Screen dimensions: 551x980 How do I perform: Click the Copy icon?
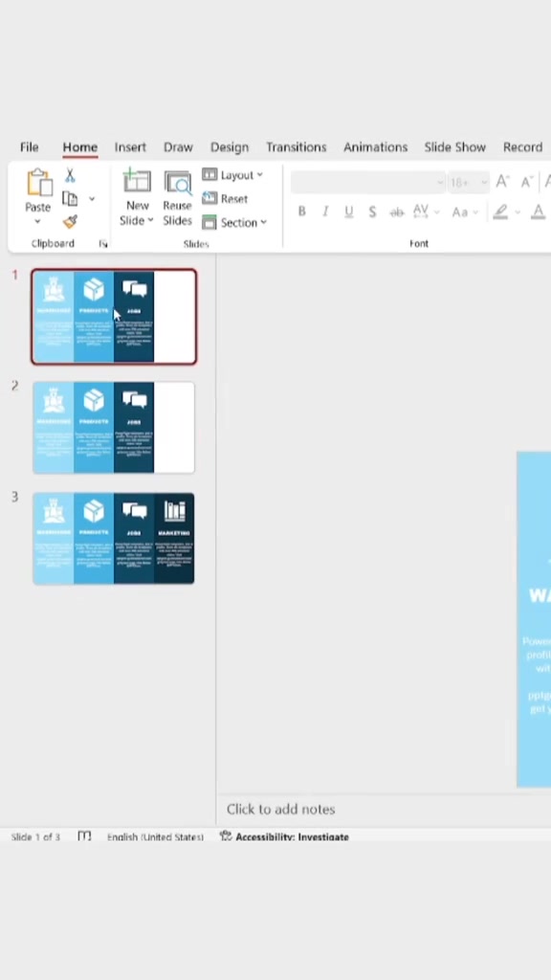[x=70, y=199]
